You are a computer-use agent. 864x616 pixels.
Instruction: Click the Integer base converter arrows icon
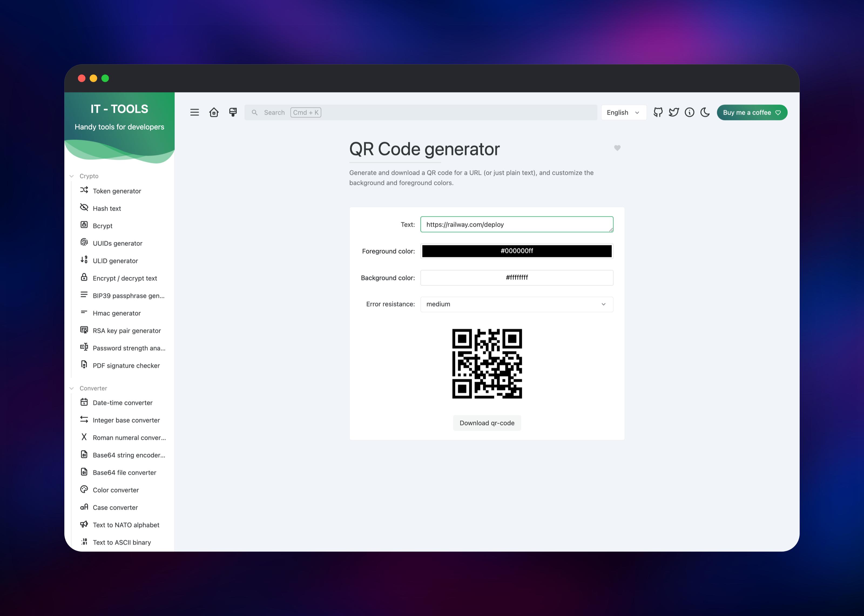[x=84, y=419]
